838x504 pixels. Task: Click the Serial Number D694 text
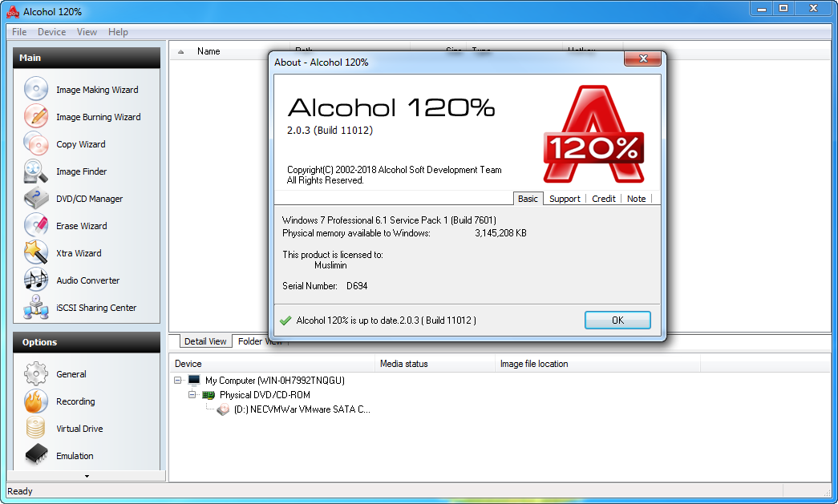(x=325, y=285)
